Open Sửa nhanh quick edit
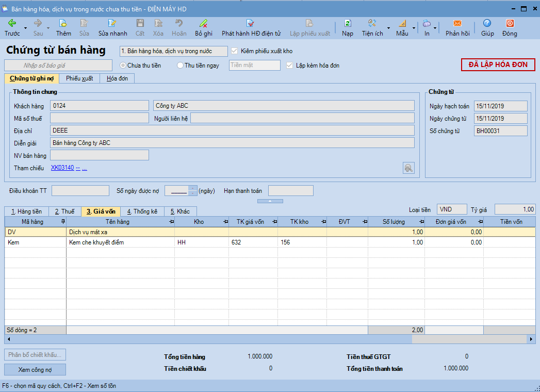The width and height of the screenshot is (540, 392). point(112,27)
